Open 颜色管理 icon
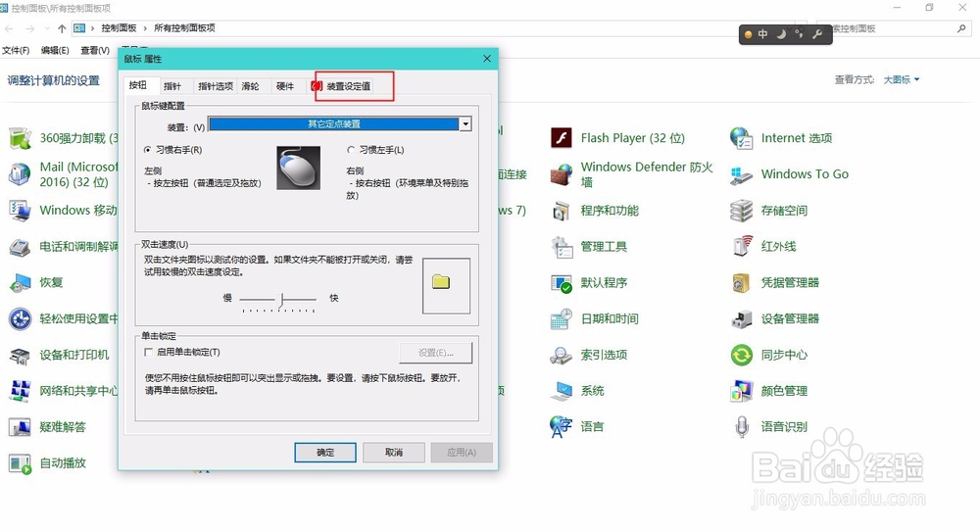The image size is (980, 532). pyautogui.click(x=741, y=391)
